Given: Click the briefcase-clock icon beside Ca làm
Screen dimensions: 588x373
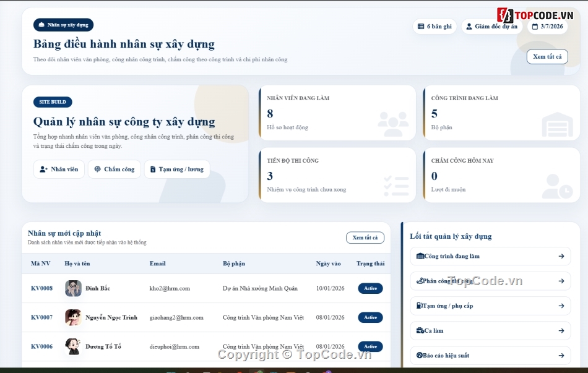Looking at the screenshot, I should click(x=420, y=331).
